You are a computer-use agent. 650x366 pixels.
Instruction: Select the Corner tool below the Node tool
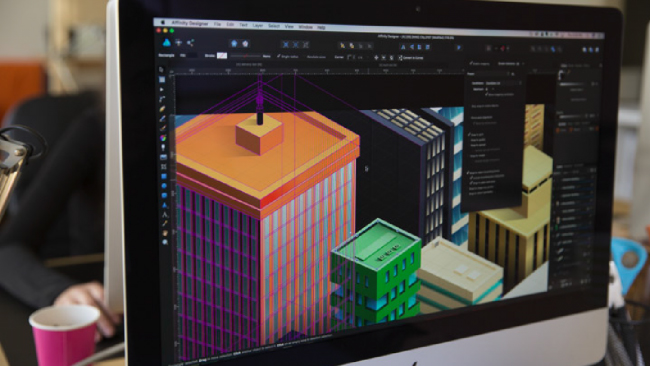point(163,99)
